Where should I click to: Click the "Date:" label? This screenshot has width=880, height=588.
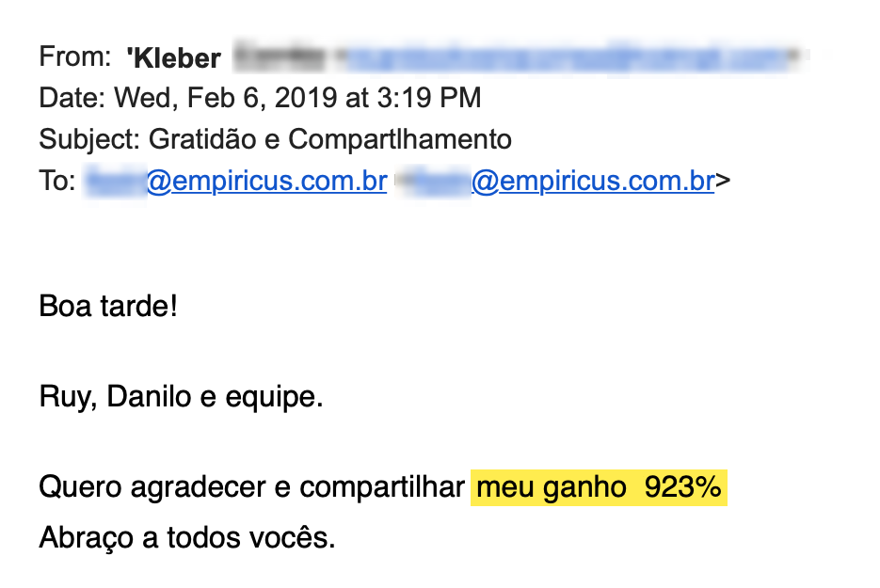tap(73, 98)
